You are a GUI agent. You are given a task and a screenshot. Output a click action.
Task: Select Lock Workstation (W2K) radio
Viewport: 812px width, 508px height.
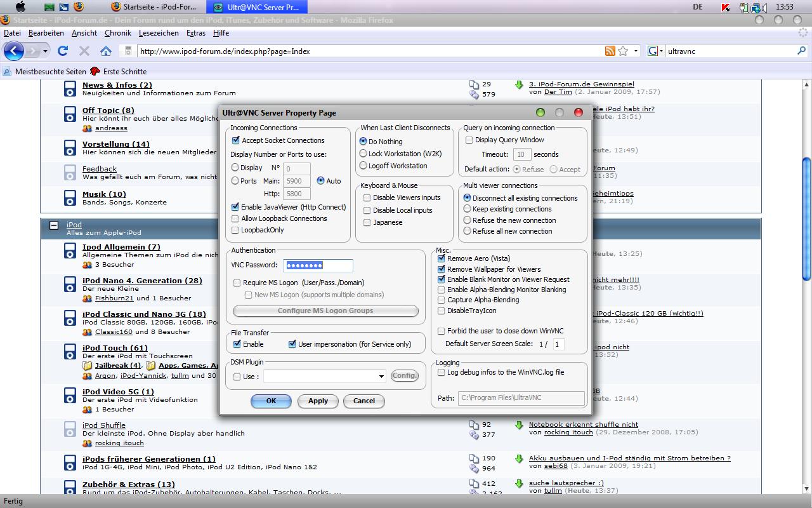click(x=363, y=154)
